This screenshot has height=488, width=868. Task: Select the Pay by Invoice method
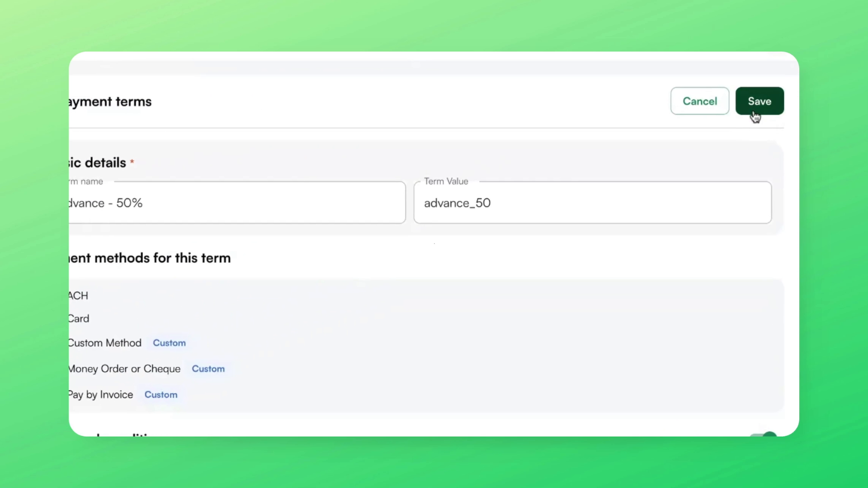100,394
